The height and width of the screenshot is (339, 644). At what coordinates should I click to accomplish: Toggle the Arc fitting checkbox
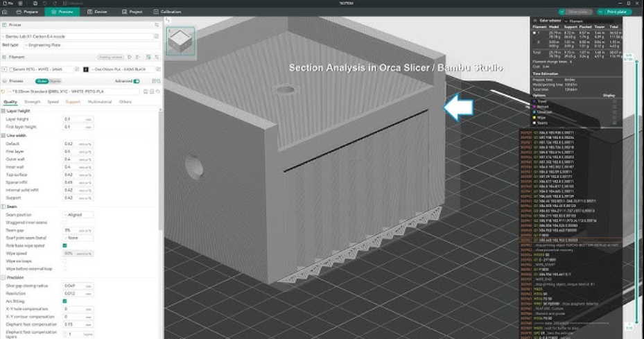pos(64,301)
